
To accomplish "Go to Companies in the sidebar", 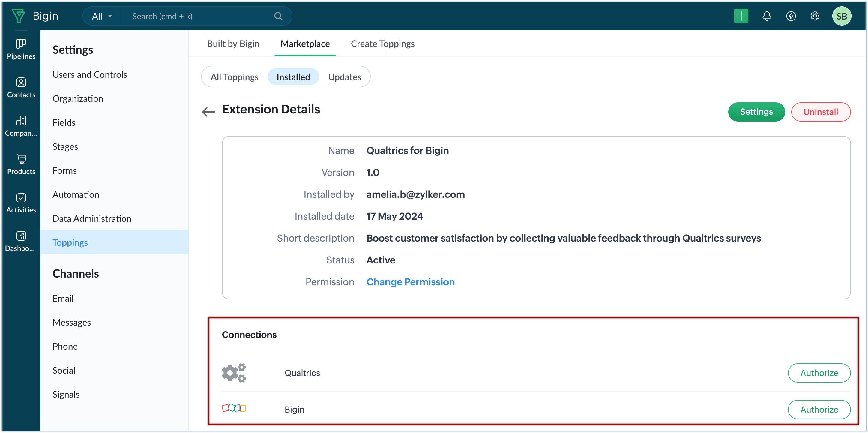I will pos(21,126).
